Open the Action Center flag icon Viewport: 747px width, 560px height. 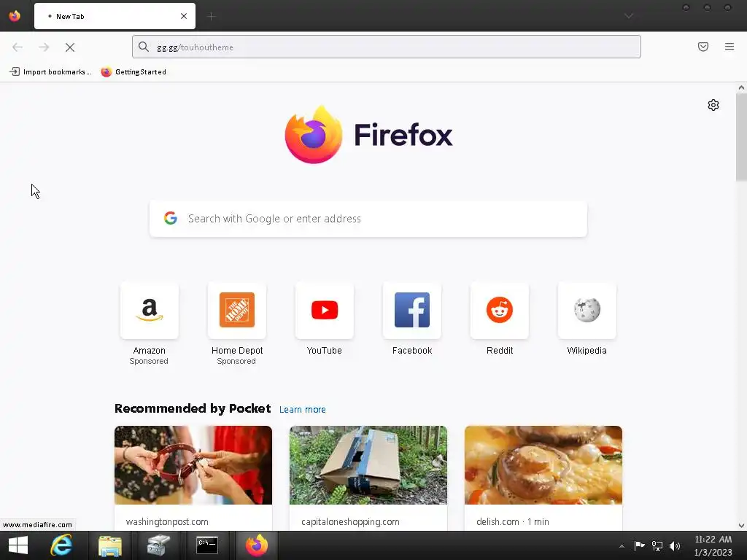[639, 545]
